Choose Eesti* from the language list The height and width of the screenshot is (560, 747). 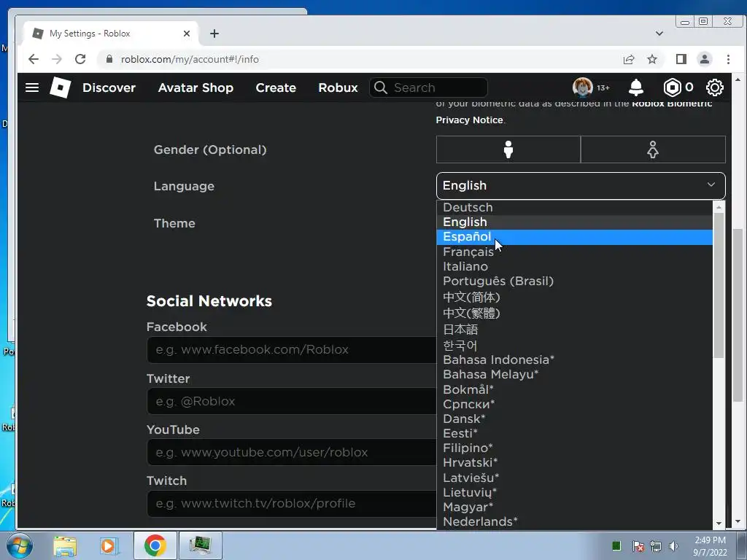pyautogui.click(x=575, y=434)
